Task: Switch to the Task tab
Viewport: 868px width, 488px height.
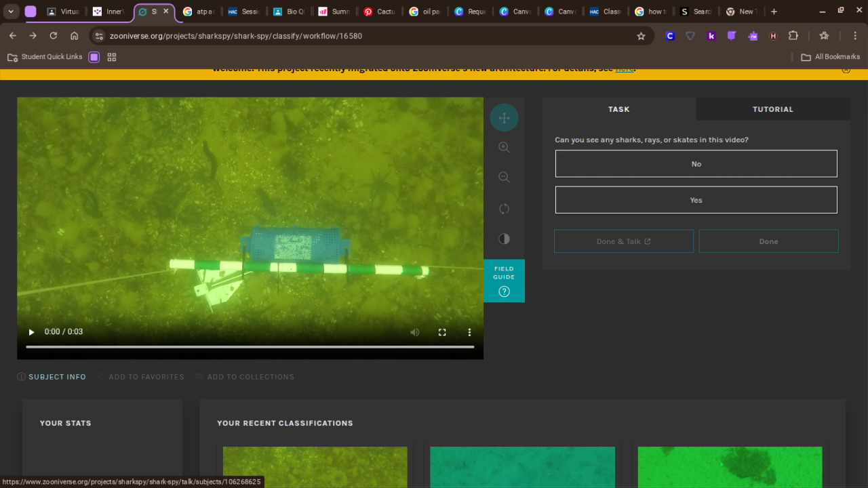Action: (618, 109)
